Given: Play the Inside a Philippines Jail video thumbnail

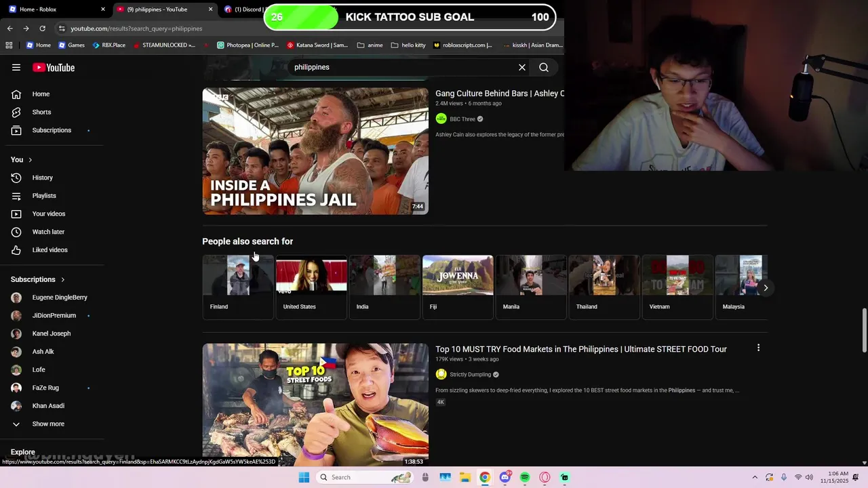Looking at the screenshot, I should 315,151.
